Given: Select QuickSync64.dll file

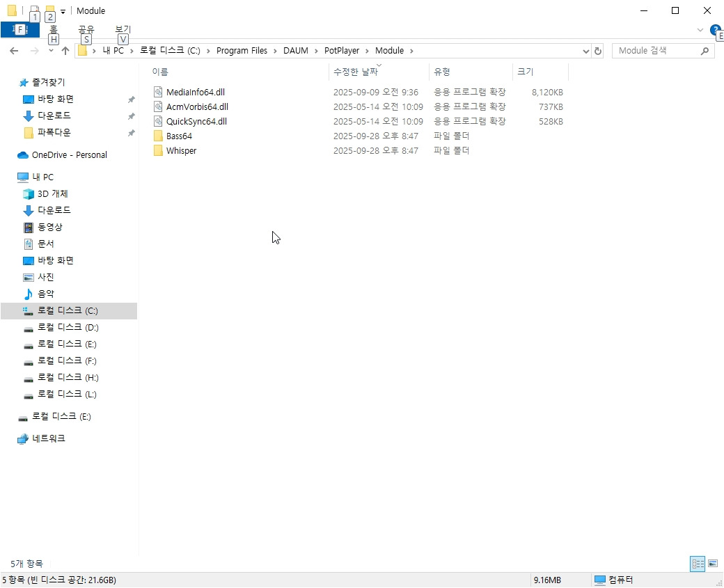Looking at the screenshot, I should (196, 121).
